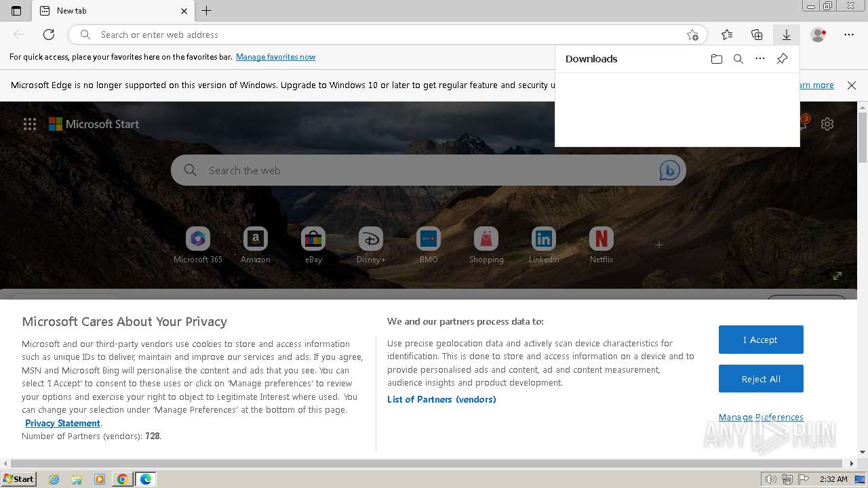This screenshot has height=488, width=868.
Task: Open the tab actions menu icon
Action: (x=16, y=11)
